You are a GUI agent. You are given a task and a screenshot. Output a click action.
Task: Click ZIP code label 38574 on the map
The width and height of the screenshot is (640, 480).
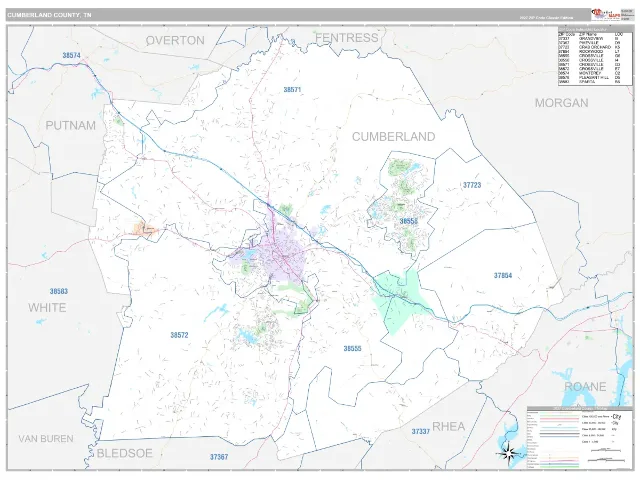pyautogui.click(x=71, y=55)
